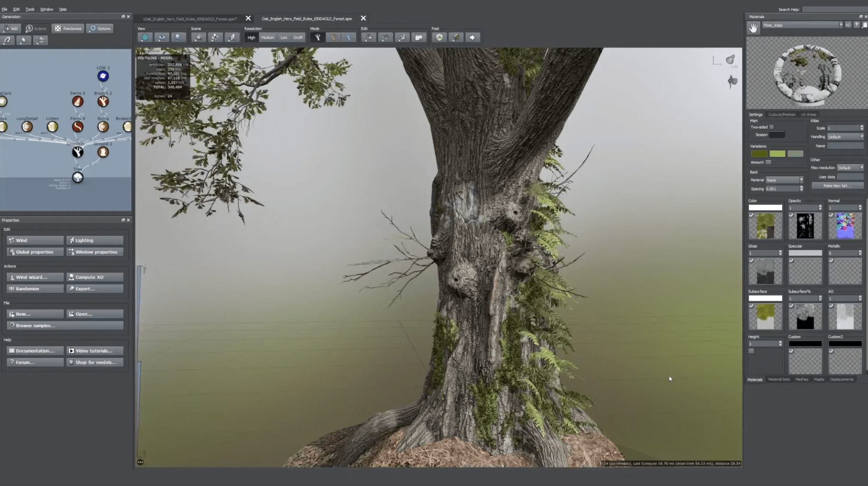Toggle the Metallic map checkbox
The height and width of the screenshot is (486, 868).
831,261
